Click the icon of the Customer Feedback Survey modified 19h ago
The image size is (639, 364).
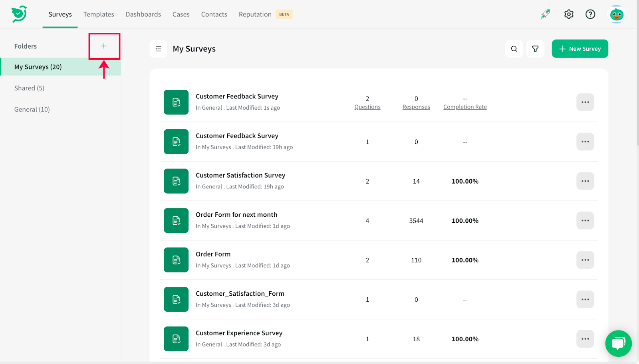pos(176,142)
